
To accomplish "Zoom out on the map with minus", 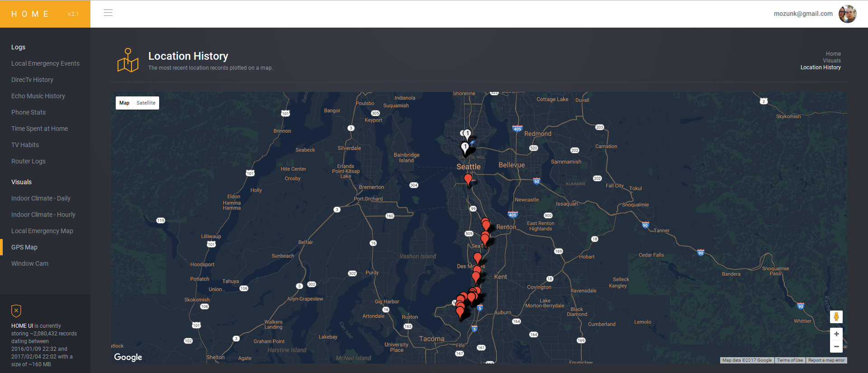I will [836, 346].
